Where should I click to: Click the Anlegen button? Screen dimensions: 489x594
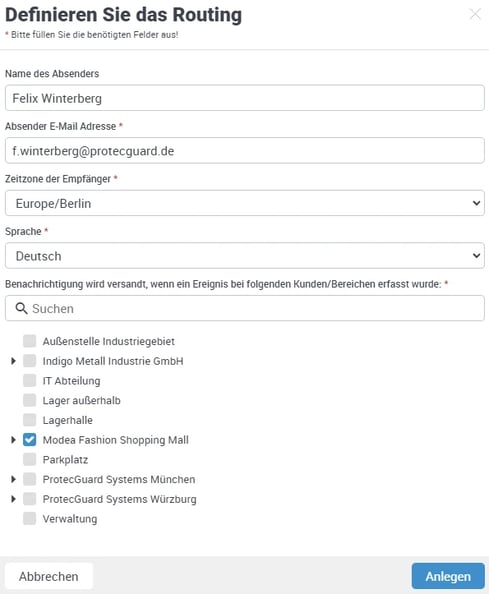point(448,576)
